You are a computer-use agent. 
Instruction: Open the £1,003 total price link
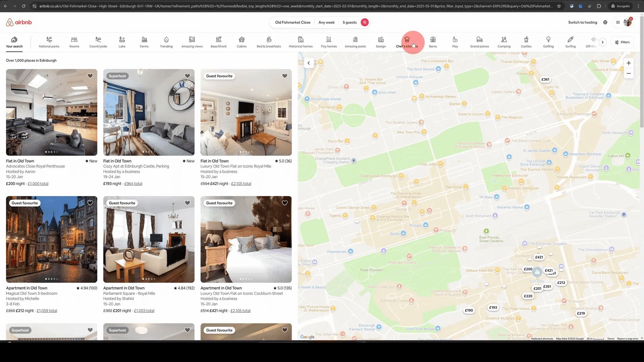[x=144, y=311]
